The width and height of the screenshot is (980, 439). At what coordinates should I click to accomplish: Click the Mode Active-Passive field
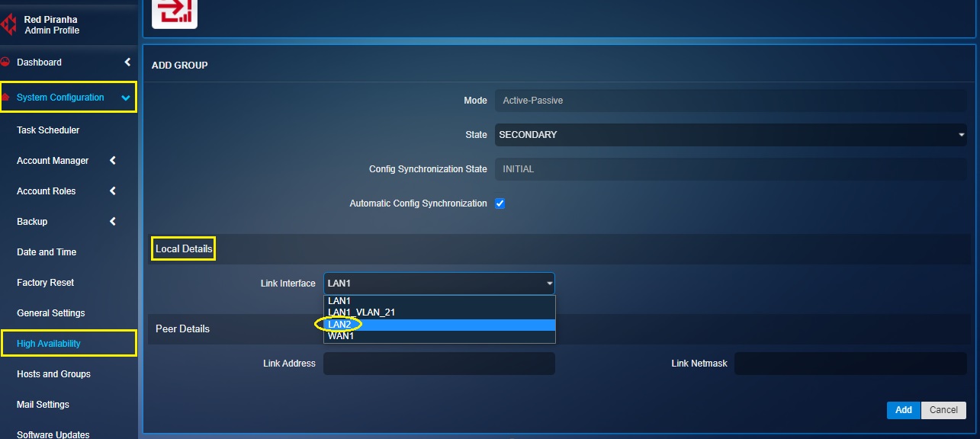pyautogui.click(x=731, y=101)
